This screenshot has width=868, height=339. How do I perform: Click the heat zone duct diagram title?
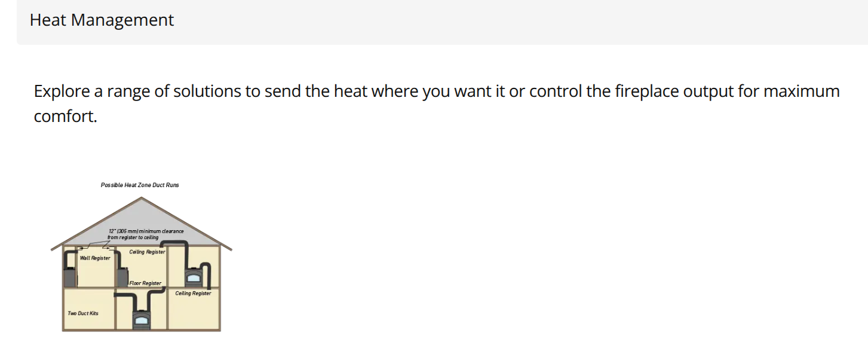(x=140, y=185)
